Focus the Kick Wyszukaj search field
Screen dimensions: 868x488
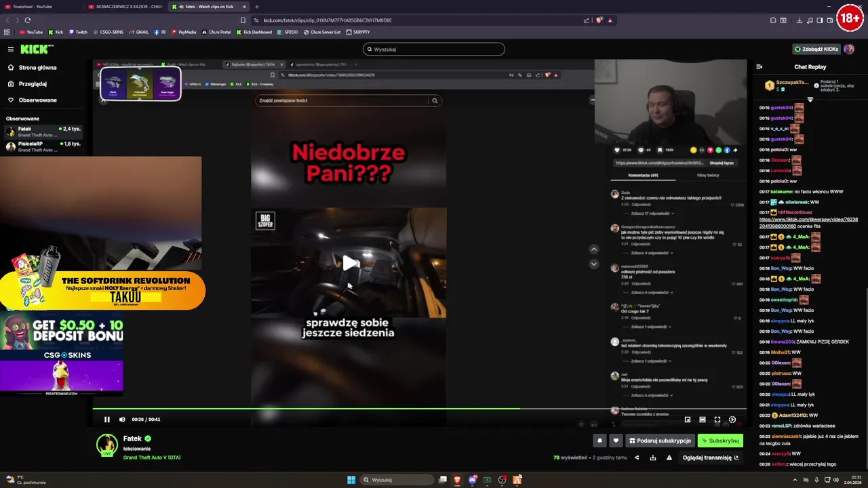pyautogui.click(x=434, y=49)
